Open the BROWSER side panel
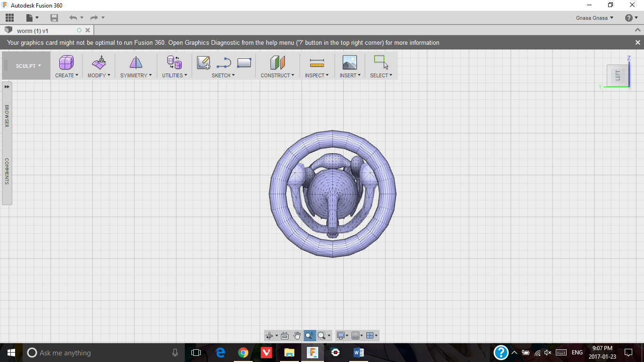 tap(7, 115)
